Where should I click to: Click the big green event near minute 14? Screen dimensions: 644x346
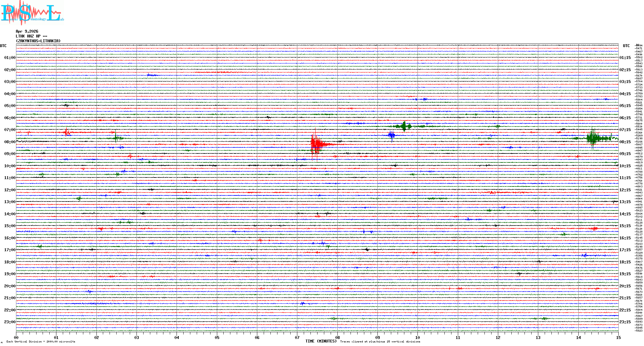(x=593, y=138)
